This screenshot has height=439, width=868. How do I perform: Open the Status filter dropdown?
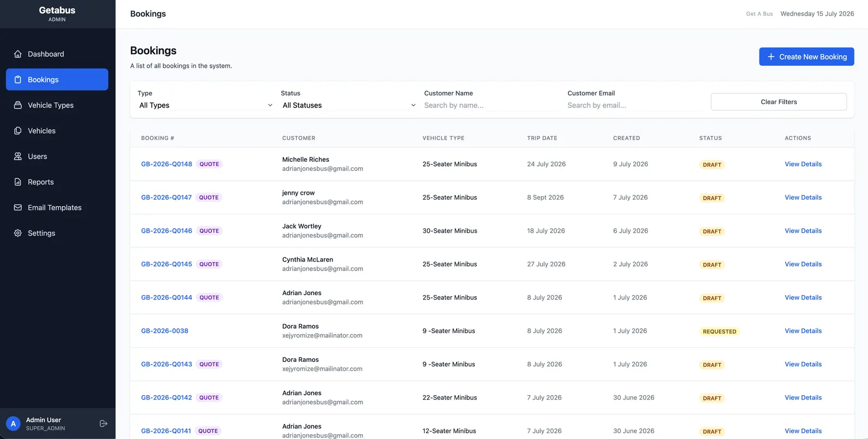pos(349,105)
